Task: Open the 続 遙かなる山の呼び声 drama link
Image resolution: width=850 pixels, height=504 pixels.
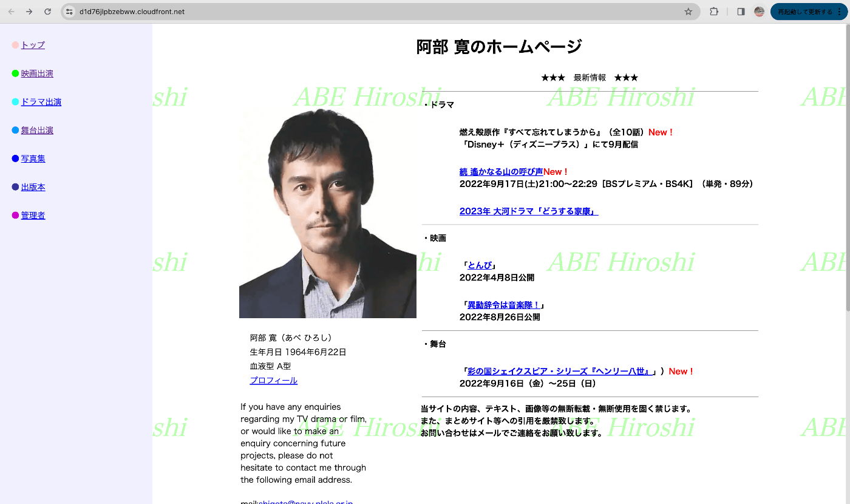Action: pyautogui.click(x=501, y=172)
